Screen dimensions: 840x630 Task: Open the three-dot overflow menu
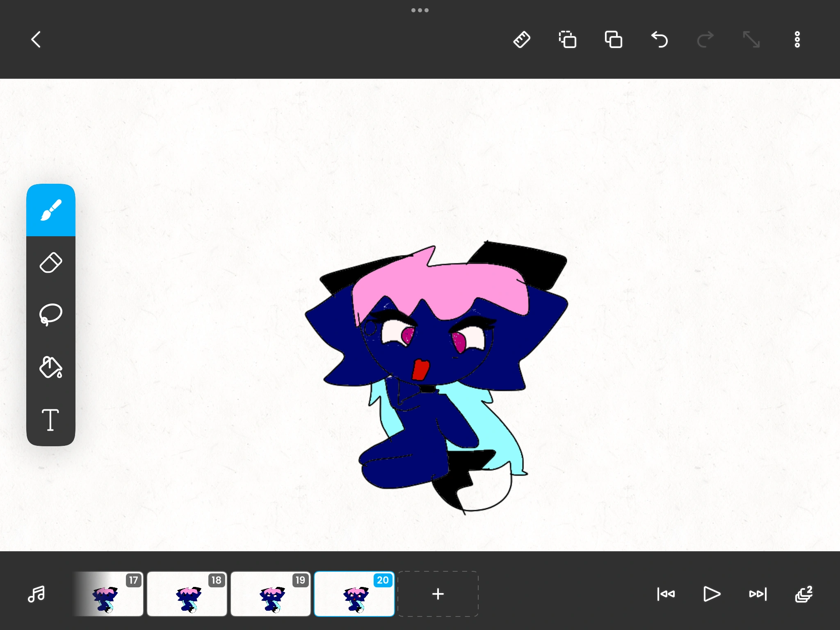pos(797,40)
